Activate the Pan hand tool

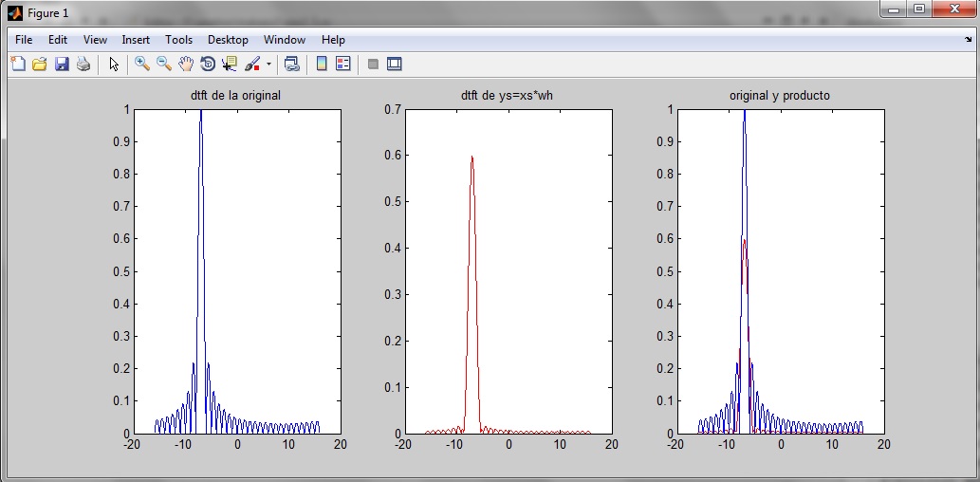click(186, 65)
